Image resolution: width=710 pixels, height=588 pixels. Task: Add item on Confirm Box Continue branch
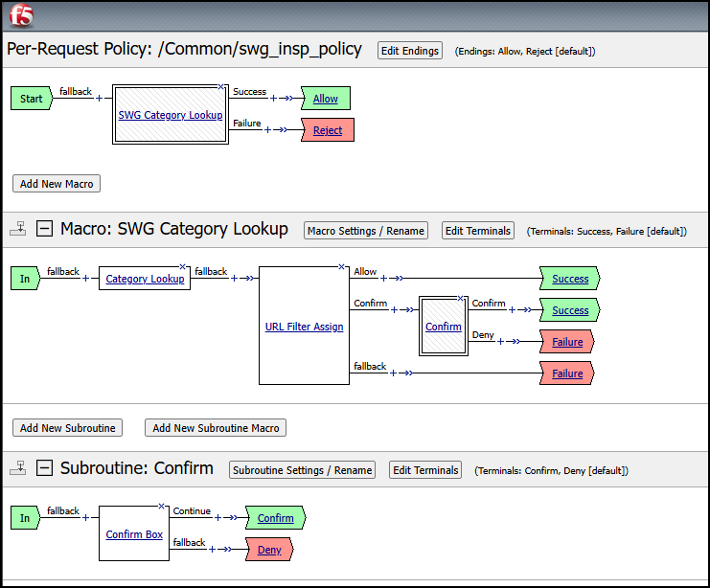point(218,518)
